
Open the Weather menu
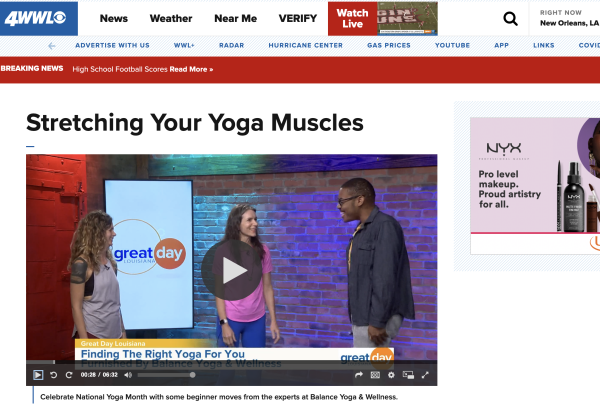(171, 18)
